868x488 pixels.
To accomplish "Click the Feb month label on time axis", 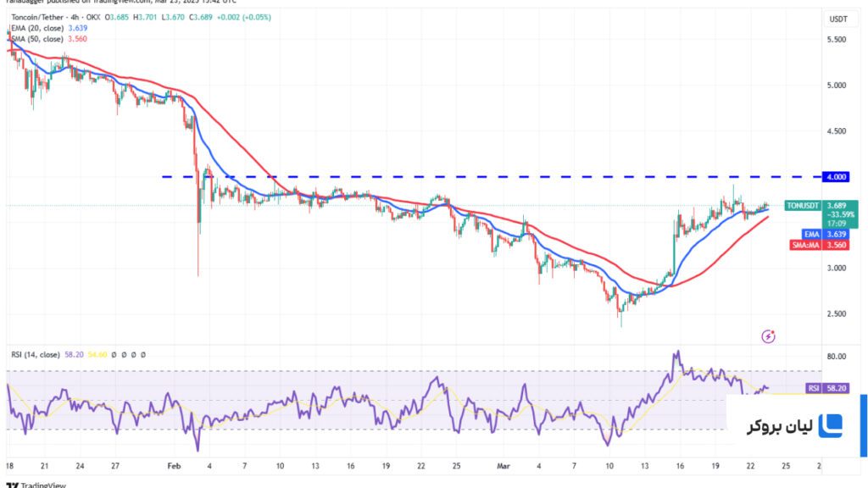I will 174,466.
